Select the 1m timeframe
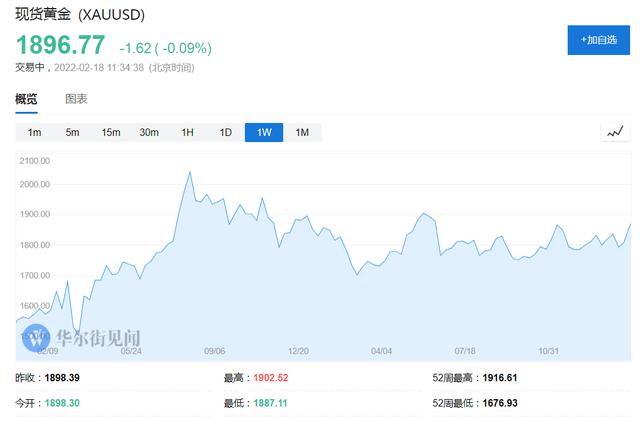 coord(34,133)
